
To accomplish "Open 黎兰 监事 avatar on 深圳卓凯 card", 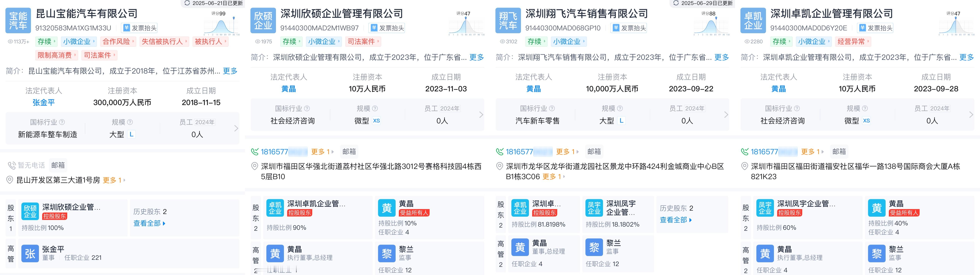I will 876,253.
